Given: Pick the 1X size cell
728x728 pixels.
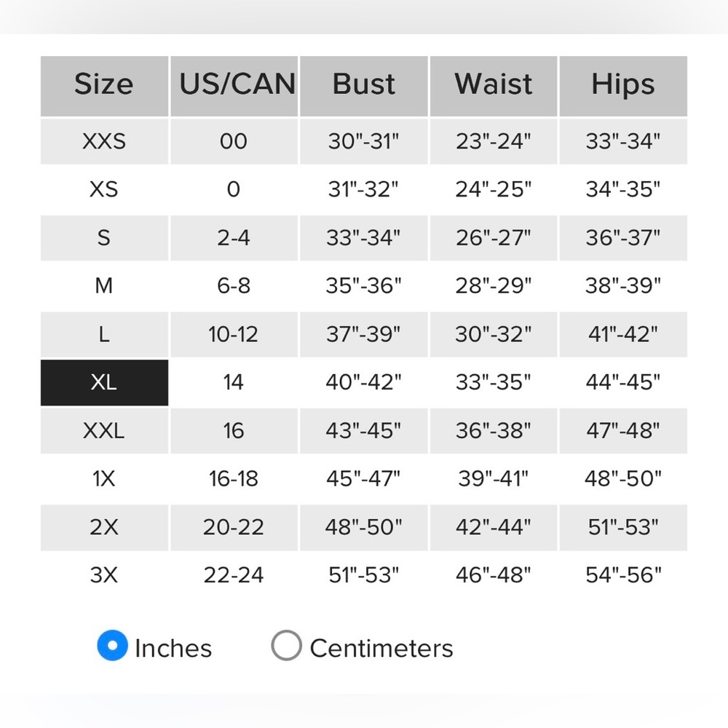Looking at the screenshot, I should pos(104,478).
